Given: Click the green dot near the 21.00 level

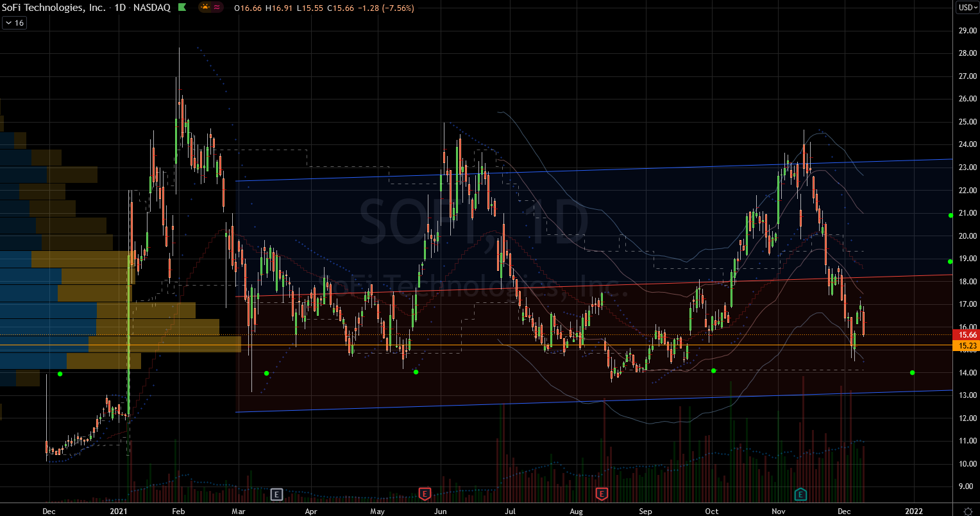Looking at the screenshot, I should (950, 215).
